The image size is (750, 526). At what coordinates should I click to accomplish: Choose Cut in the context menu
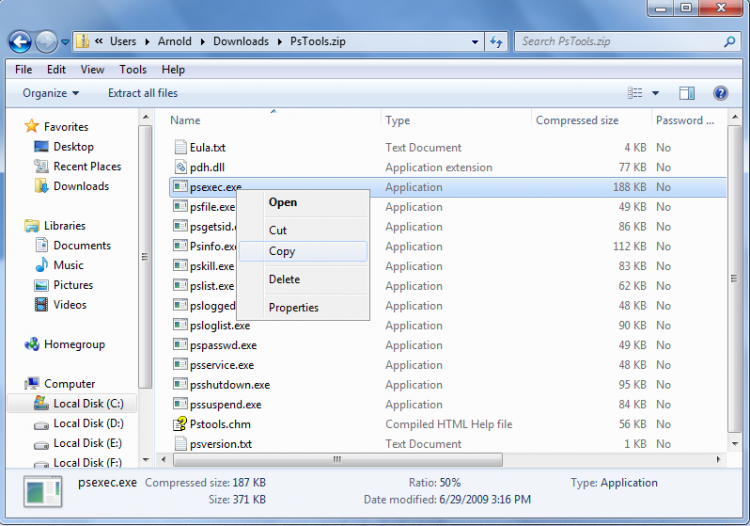click(x=303, y=230)
